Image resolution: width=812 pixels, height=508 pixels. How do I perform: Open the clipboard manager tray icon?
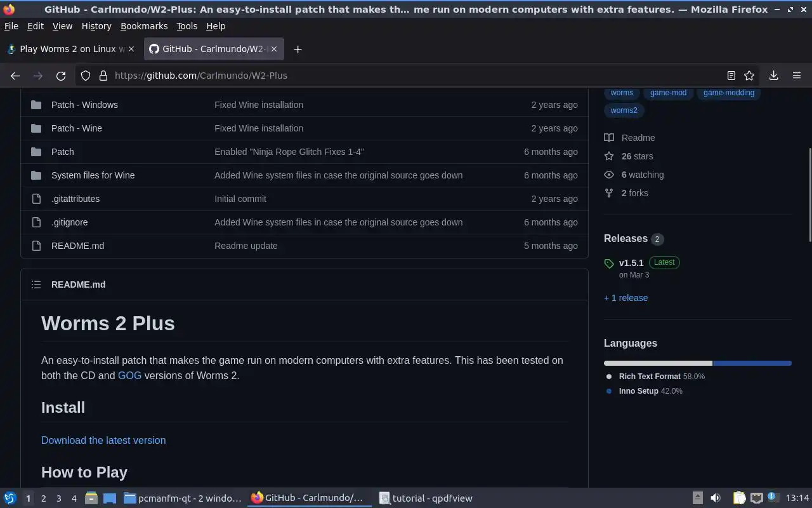coord(739,498)
